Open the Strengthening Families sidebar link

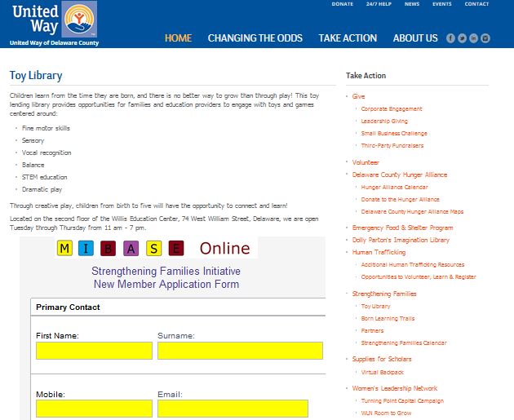point(384,294)
